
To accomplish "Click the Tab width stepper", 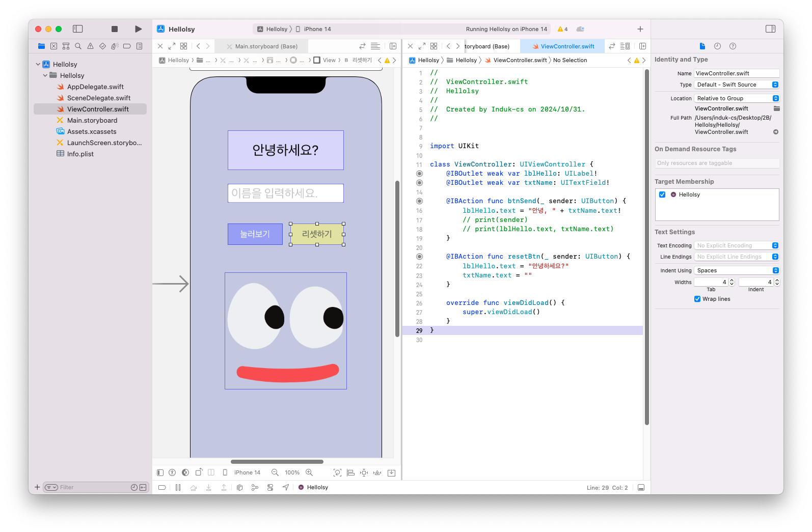I will [x=732, y=282].
